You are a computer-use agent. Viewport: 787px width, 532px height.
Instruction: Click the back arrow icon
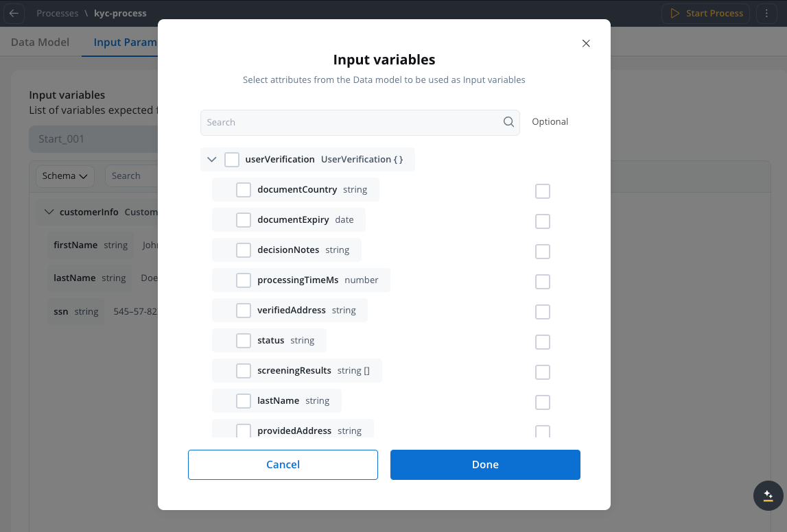coord(14,13)
